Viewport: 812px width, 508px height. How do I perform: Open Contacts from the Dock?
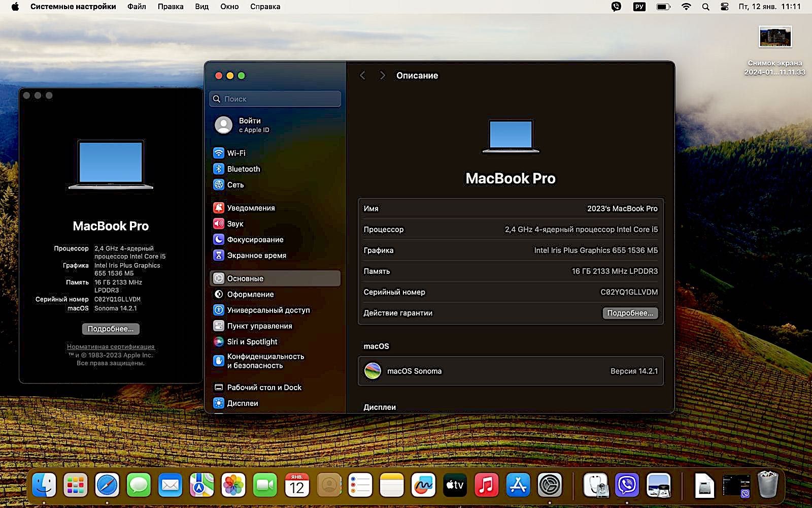click(x=329, y=485)
